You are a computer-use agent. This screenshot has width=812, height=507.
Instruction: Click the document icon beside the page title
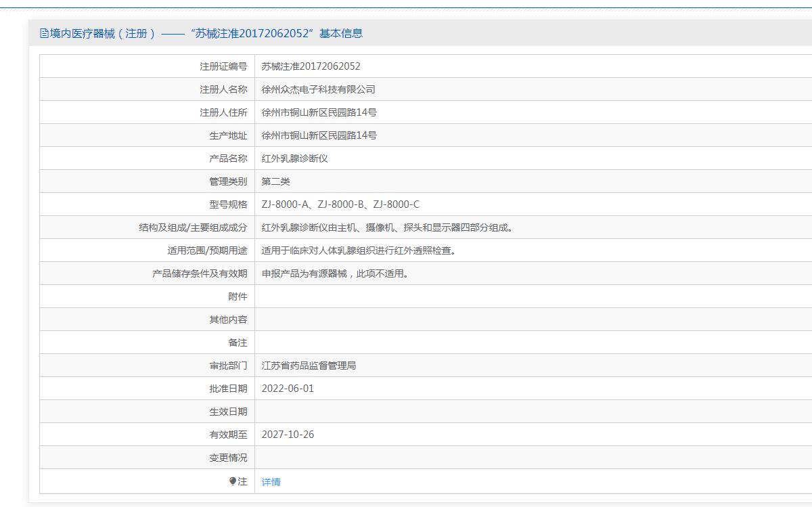(x=45, y=33)
